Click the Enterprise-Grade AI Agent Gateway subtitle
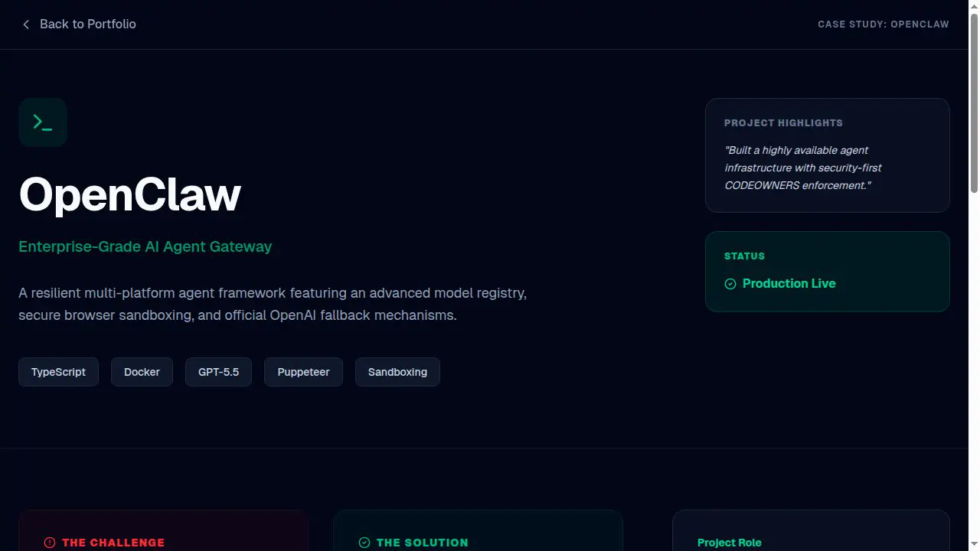 (145, 246)
